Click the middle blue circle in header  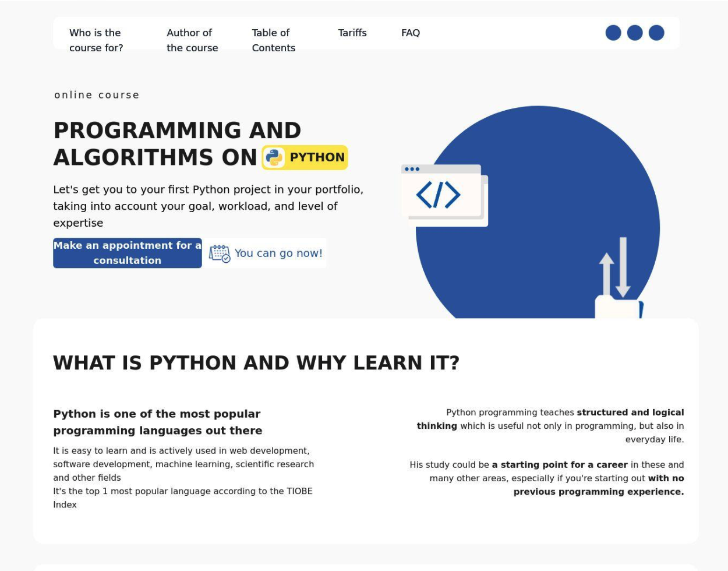[x=635, y=33]
